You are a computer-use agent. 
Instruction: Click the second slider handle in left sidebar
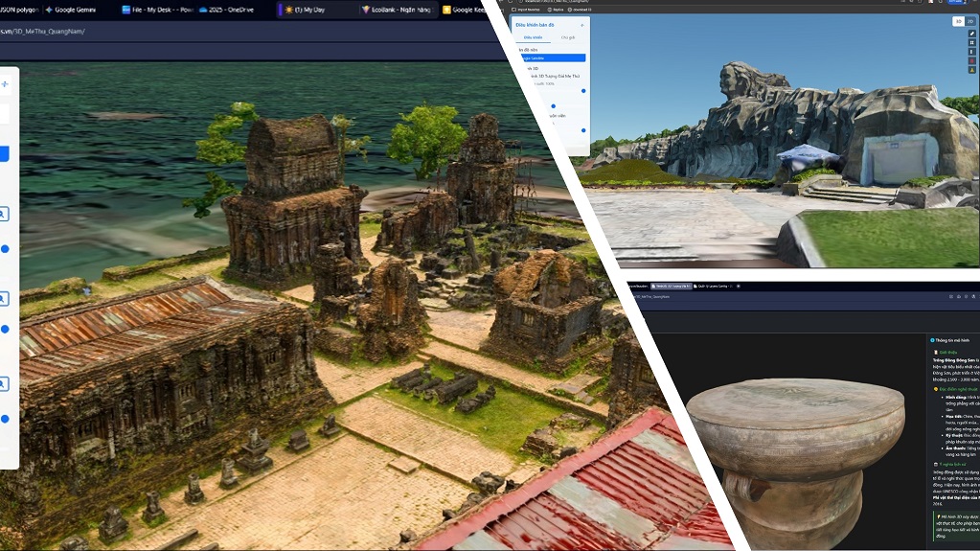click(x=5, y=329)
